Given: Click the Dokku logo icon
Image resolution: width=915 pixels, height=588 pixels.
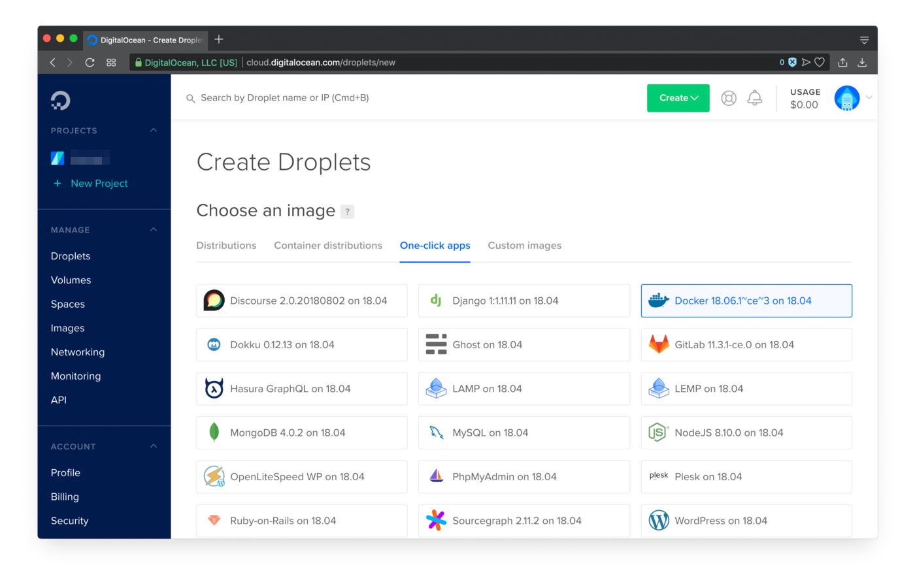Looking at the screenshot, I should (x=214, y=344).
